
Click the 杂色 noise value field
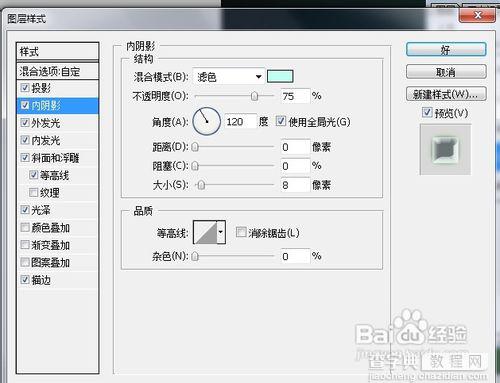pos(295,256)
